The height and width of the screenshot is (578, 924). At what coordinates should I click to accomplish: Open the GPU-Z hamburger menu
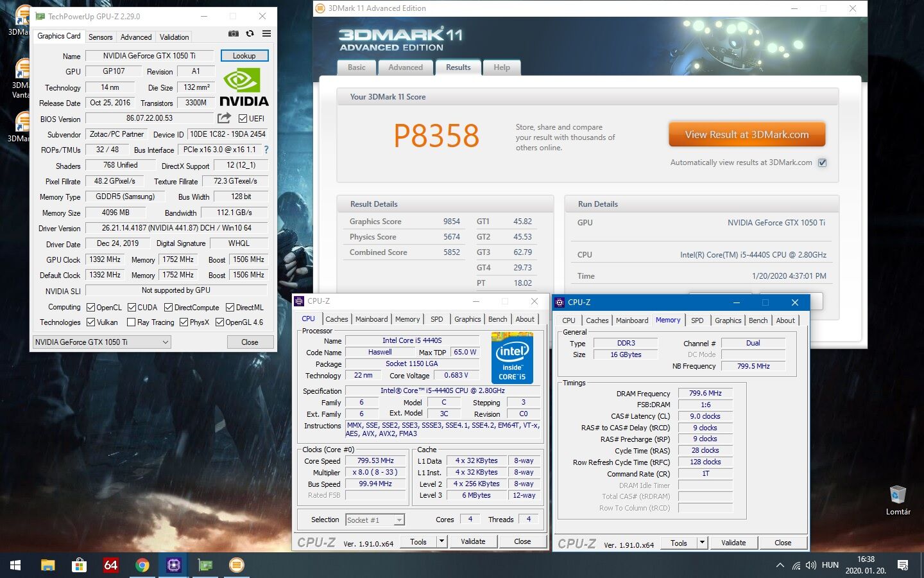266,33
